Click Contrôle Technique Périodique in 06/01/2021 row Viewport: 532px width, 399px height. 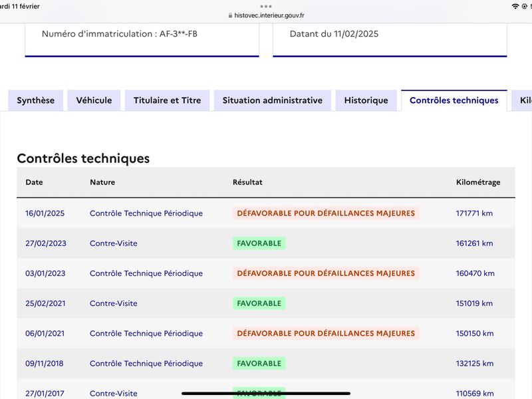point(146,334)
